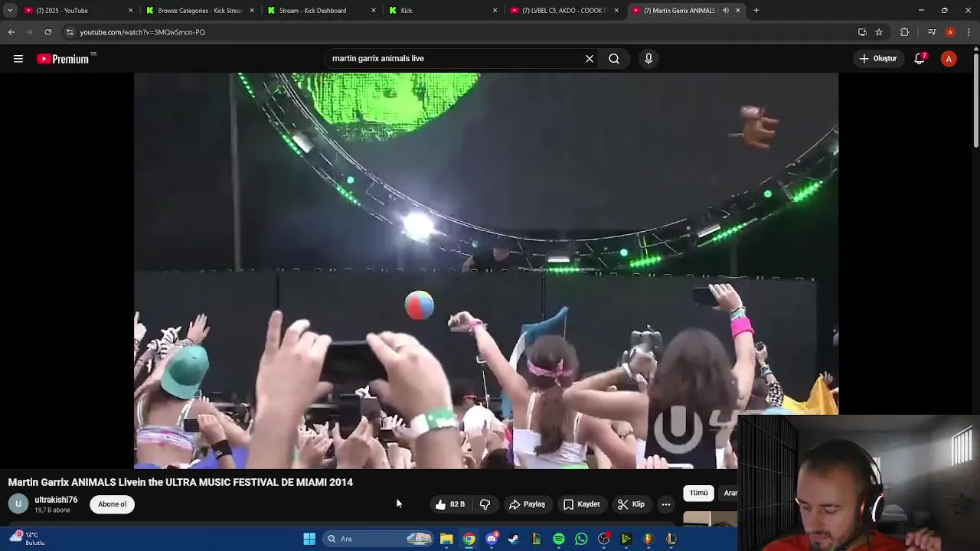980x551 pixels.
Task: Click the address bar URL
Action: click(142, 32)
